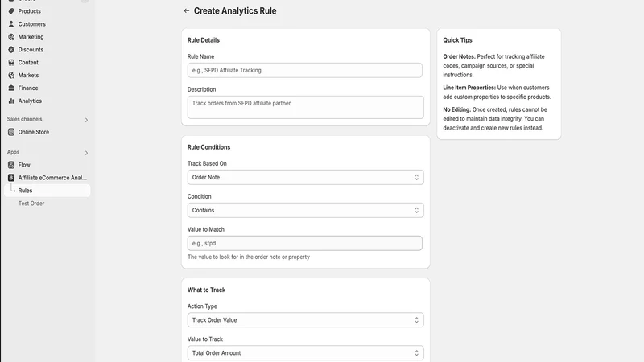Click the Apps heading label
Image resolution: width=644 pixels, height=362 pixels.
coord(13,152)
